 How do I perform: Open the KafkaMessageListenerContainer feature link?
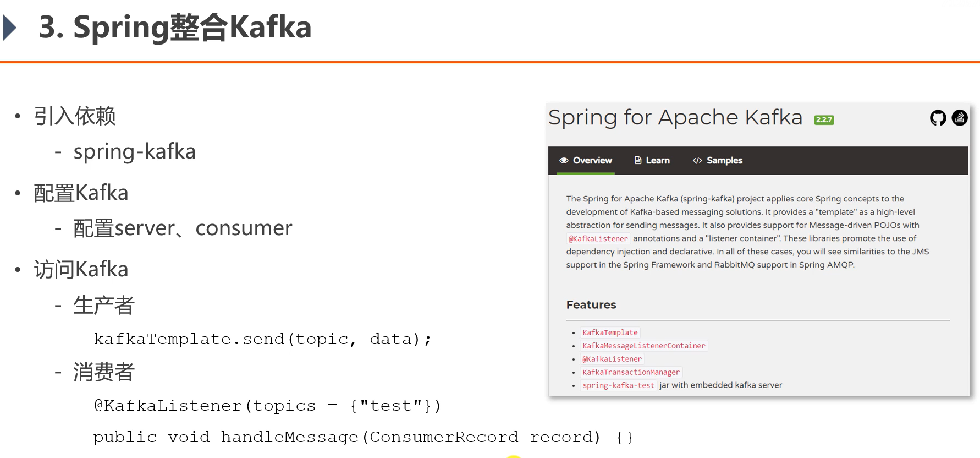pos(643,346)
